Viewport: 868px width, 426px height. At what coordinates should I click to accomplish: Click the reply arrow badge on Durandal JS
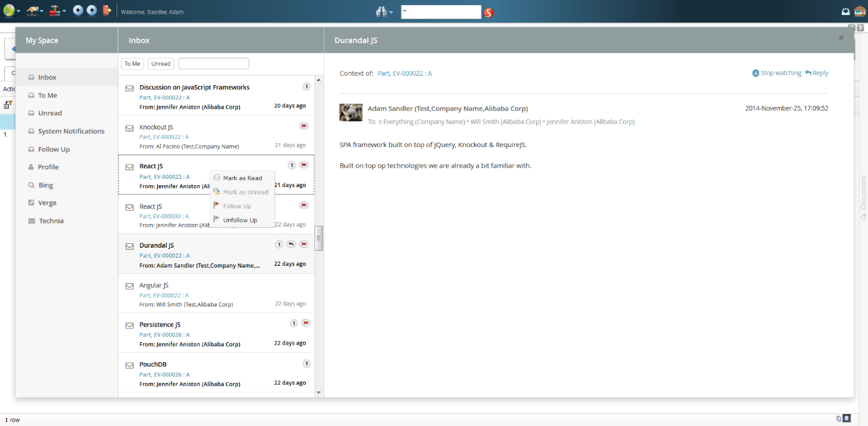(x=291, y=244)
